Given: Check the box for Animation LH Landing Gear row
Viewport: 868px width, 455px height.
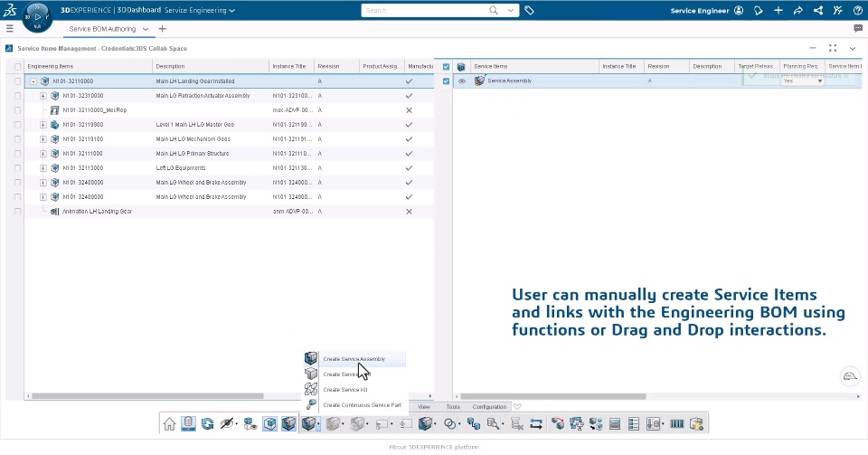Looking at the screenshot, I should tap(18, 212).
